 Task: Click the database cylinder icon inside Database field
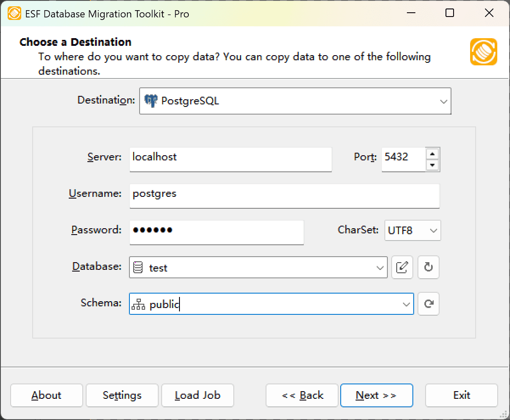click(x=138, y=267)
